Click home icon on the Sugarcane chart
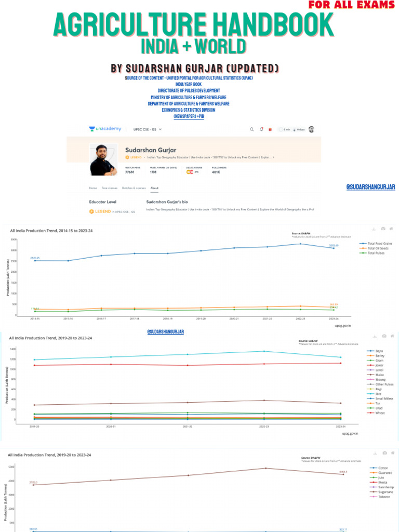 (393, 453)
